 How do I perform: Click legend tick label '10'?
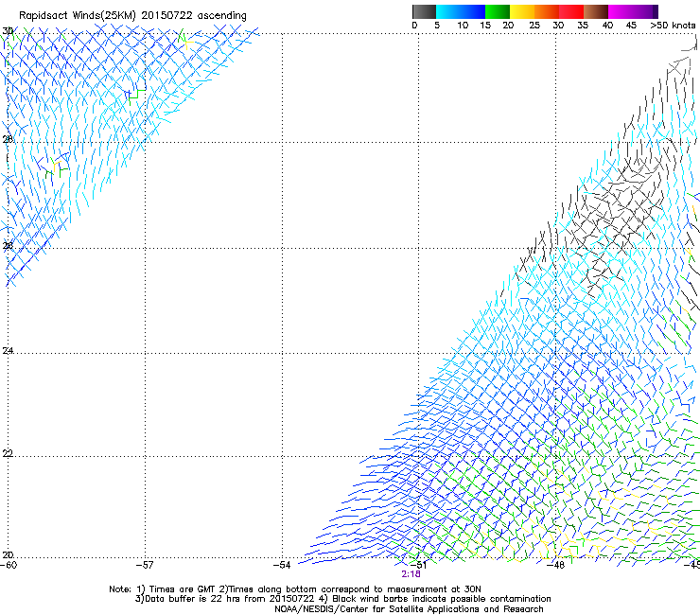(x=463, y=26)
